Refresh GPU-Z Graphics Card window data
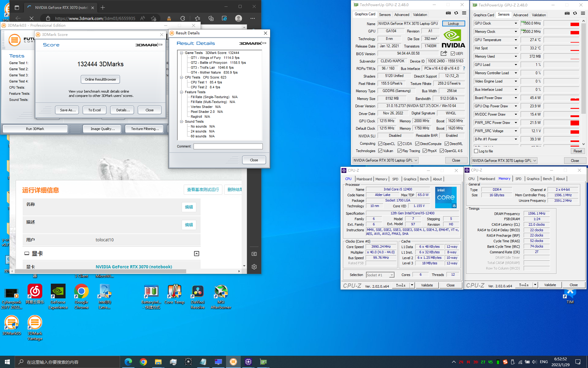Viewport: 588px width, 368px height. click(x=456, y=13)
